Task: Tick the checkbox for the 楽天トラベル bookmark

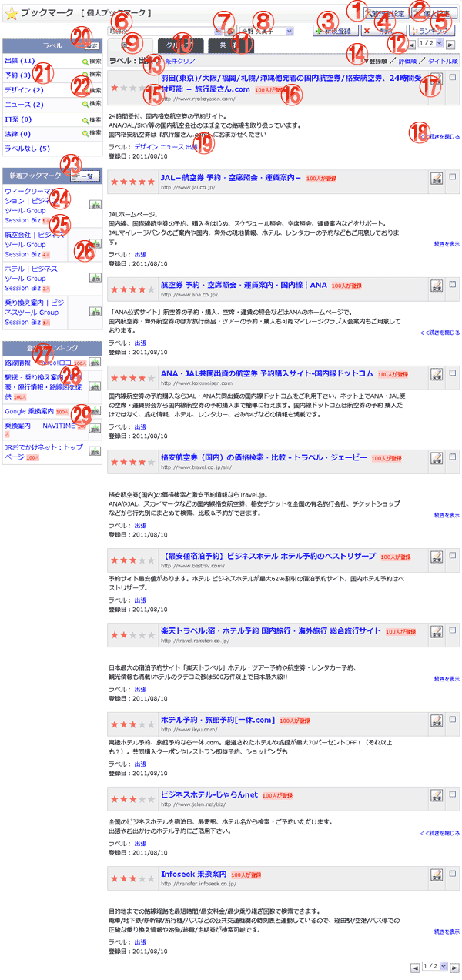Action: click(x=452, y=629)
